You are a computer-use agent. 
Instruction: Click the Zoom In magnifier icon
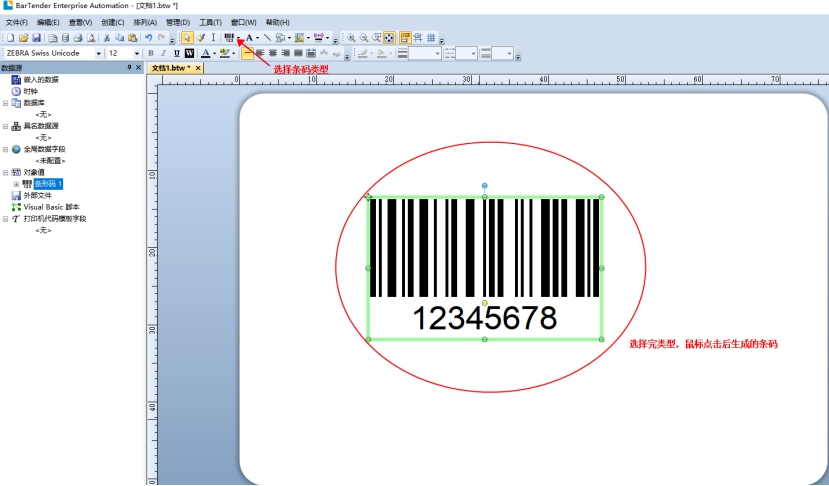[351, 38]
